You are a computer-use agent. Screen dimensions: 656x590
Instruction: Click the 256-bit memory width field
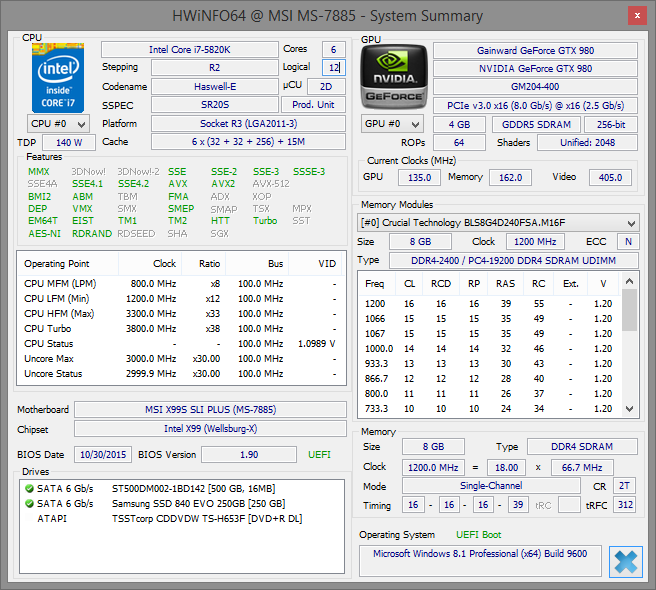(x=611, y=124)
